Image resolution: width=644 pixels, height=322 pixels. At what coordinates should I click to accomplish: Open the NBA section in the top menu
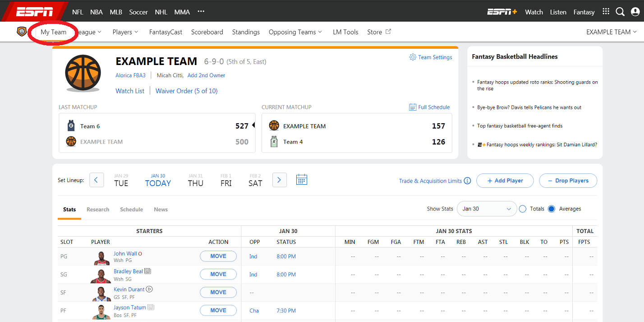96,12
